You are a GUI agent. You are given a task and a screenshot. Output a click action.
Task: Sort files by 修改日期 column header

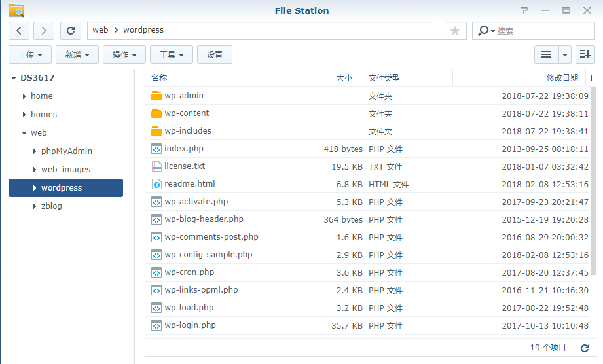(x=562, y=78)
